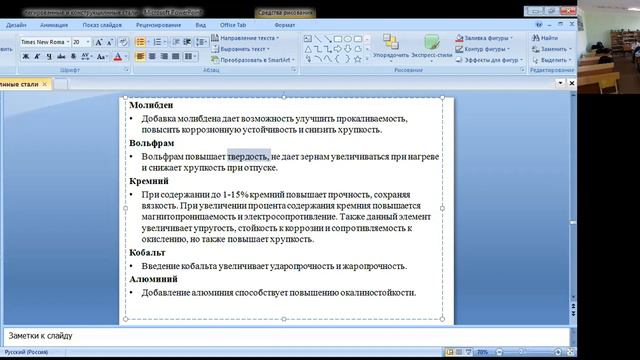Click the red font color button
This screenshot has width=640, height=360.
point(118,56)
